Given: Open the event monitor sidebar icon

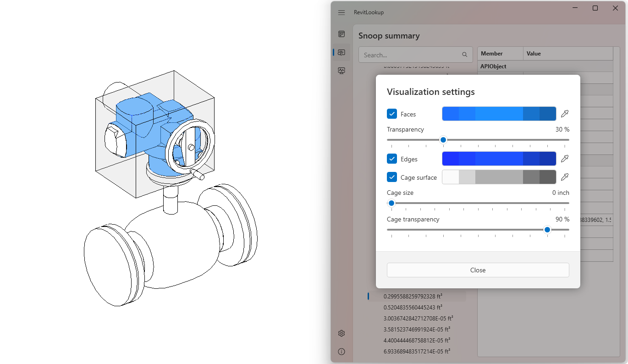Looking at the screenshot, I should click(342, 71).
